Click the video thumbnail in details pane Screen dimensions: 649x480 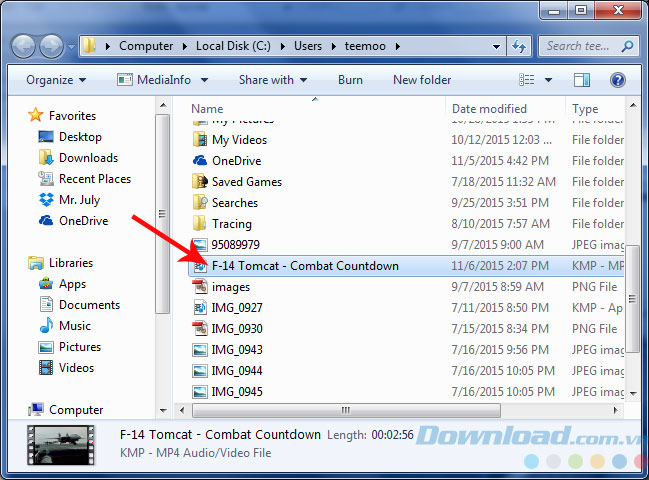[x=61, y=445]
